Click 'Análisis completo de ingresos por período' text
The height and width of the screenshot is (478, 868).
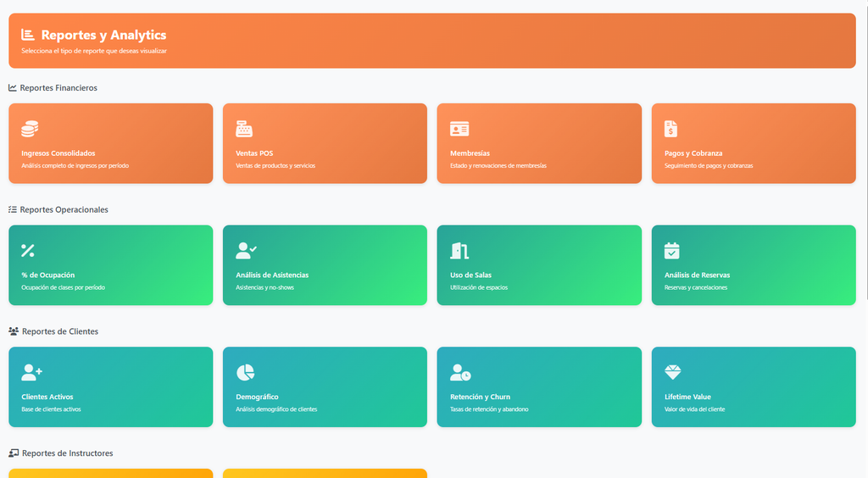point(75,165)
